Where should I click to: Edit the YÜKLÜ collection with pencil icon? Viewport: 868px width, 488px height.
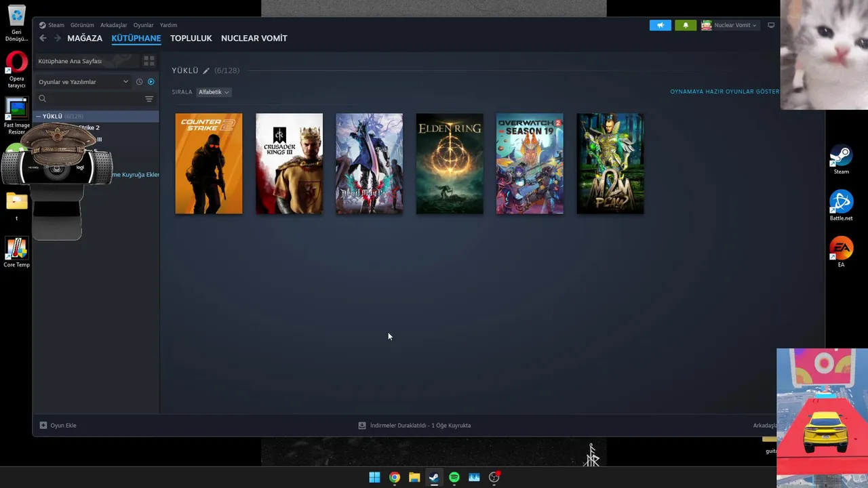[x=206, y=70]
